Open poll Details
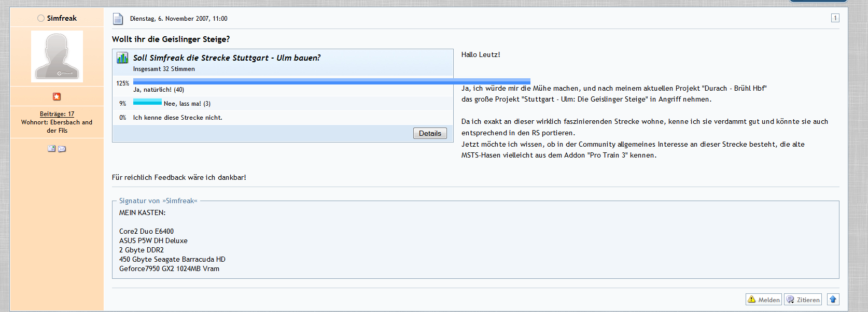The height and width of the screenshot is (312, 868). (430, 133)
